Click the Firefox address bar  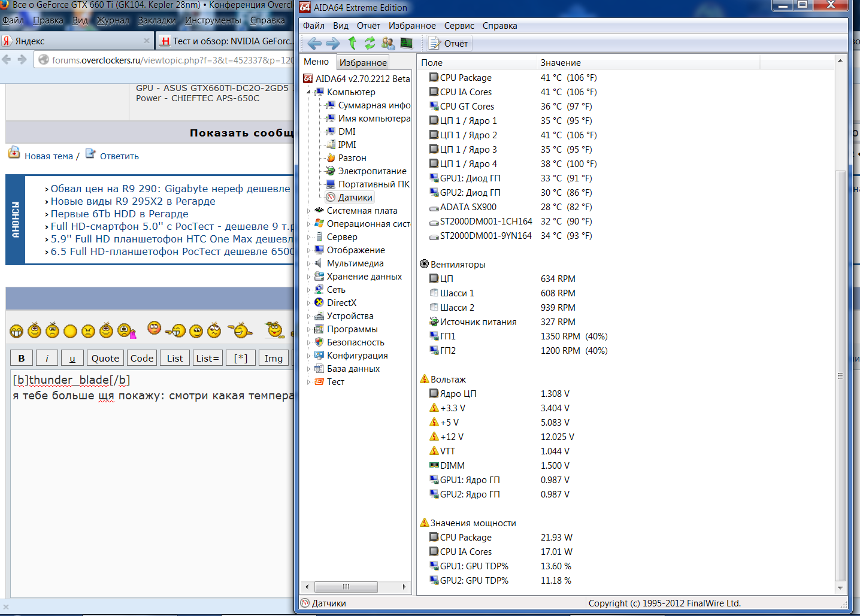coord(165,60)
